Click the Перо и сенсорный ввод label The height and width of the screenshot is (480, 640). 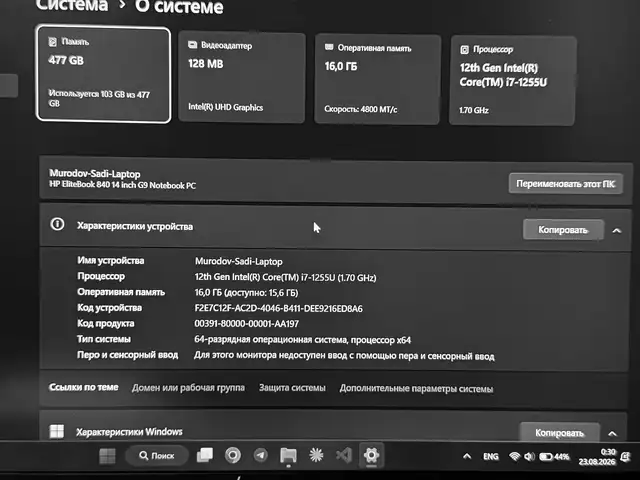(x=128, y=355)
